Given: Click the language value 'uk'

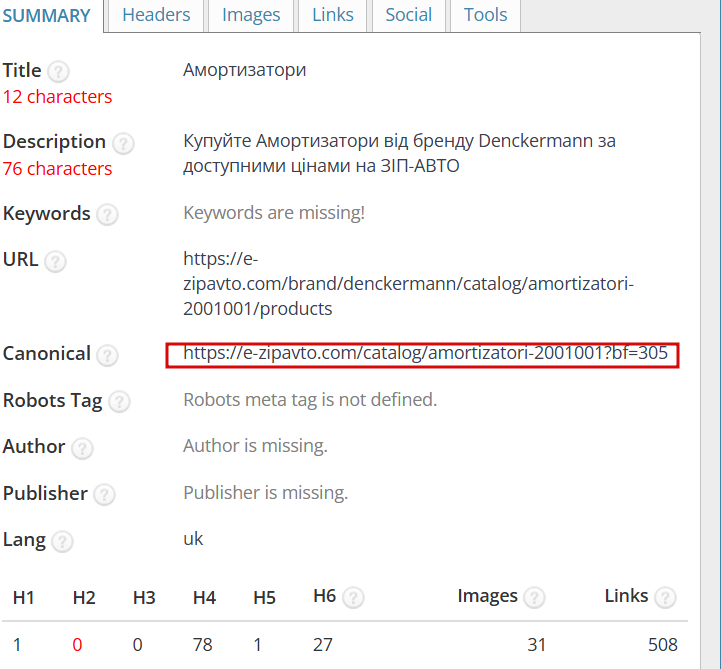Looking at the screenshot, I should tap(193, 539).
